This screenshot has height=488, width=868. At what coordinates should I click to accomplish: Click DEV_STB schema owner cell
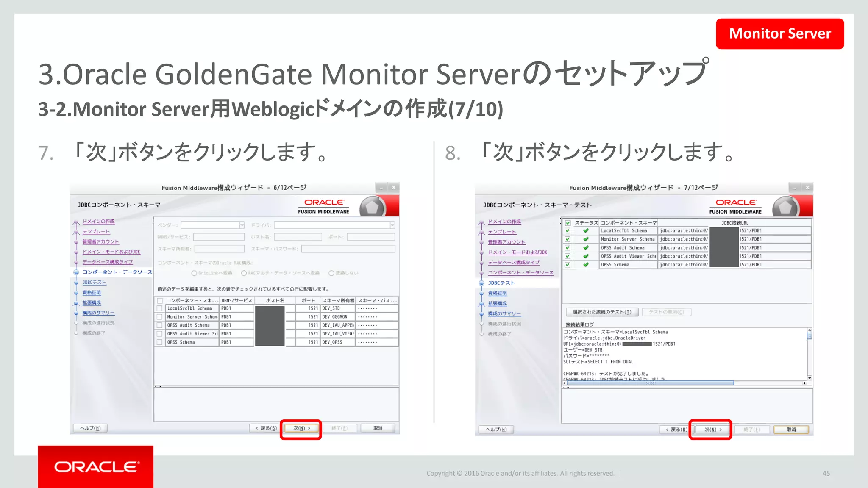point(338,308)
